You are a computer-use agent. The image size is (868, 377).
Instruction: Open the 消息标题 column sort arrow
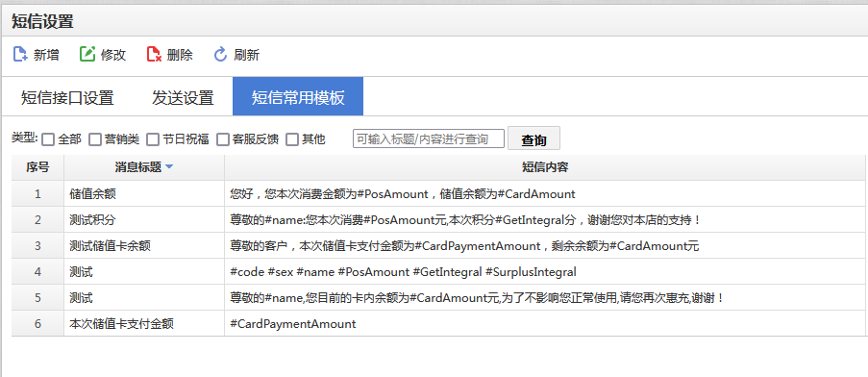(x=169, y=167)
